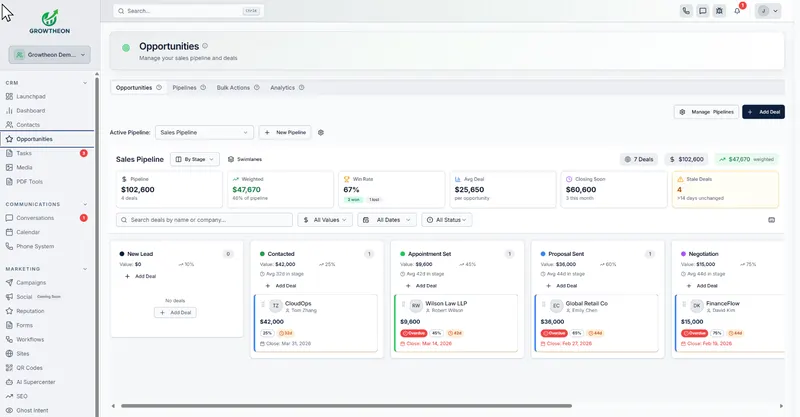
Task: Click the Add Deal button in top right
Action: (764, 112)
